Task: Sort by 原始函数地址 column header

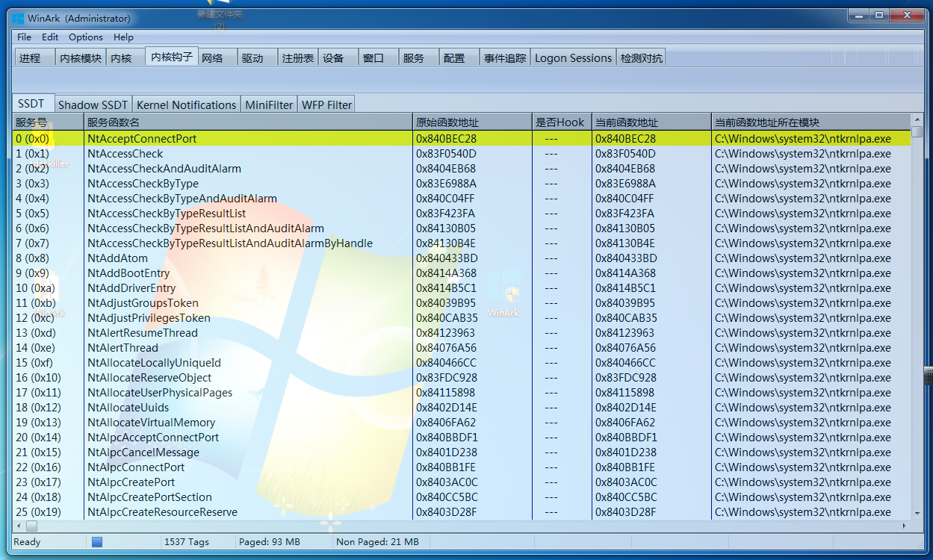Action: tap(472, 122)
